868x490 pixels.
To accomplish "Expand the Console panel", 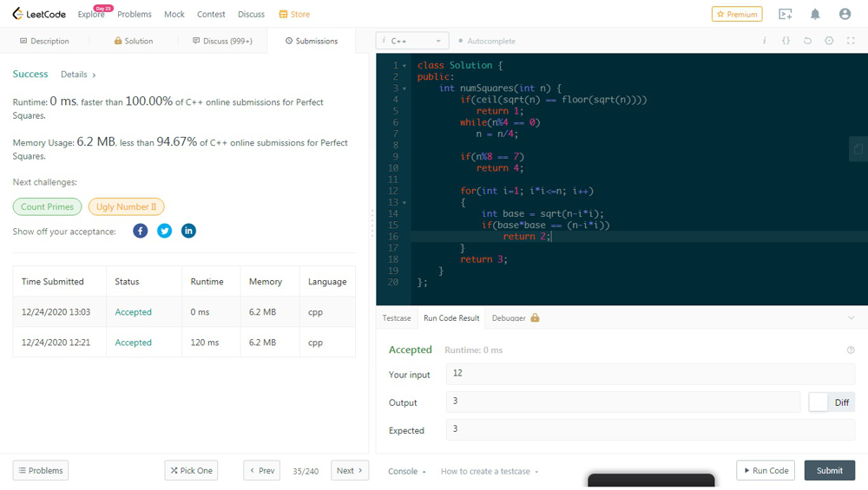I will click(x=406, y=471).
